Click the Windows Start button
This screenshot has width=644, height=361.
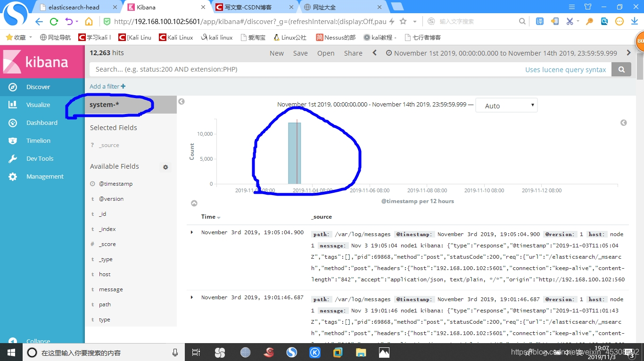click(x=11, y=353)
